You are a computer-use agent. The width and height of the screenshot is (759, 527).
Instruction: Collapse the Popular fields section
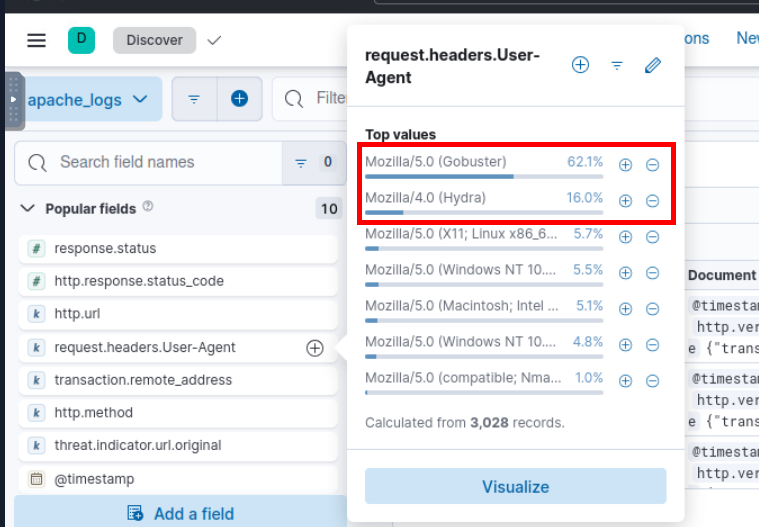point(28,209)
